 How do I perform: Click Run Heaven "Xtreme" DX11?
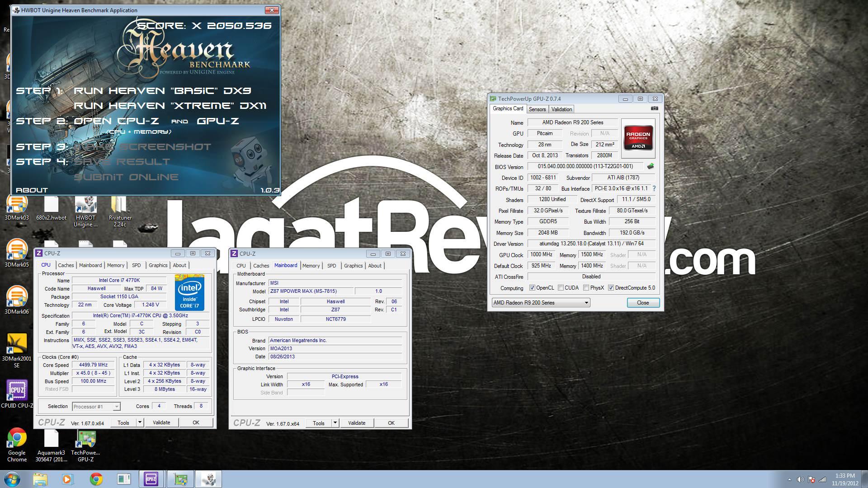pyautogui.click(x=170, y=106)
